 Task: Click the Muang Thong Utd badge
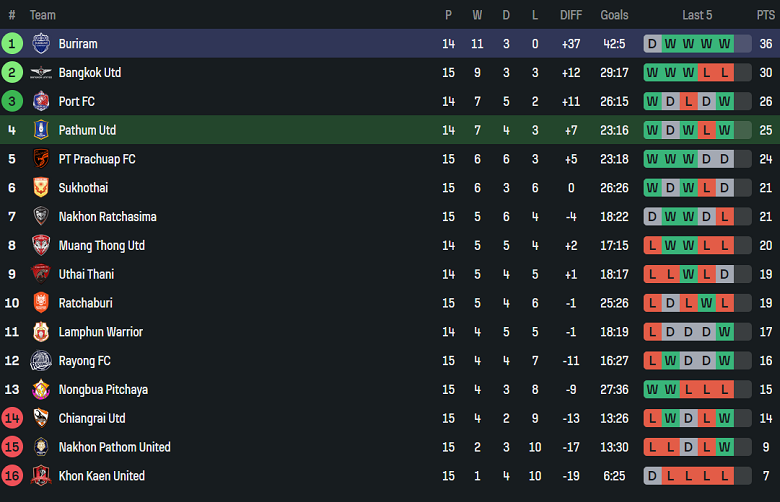[x=41, y=245]
